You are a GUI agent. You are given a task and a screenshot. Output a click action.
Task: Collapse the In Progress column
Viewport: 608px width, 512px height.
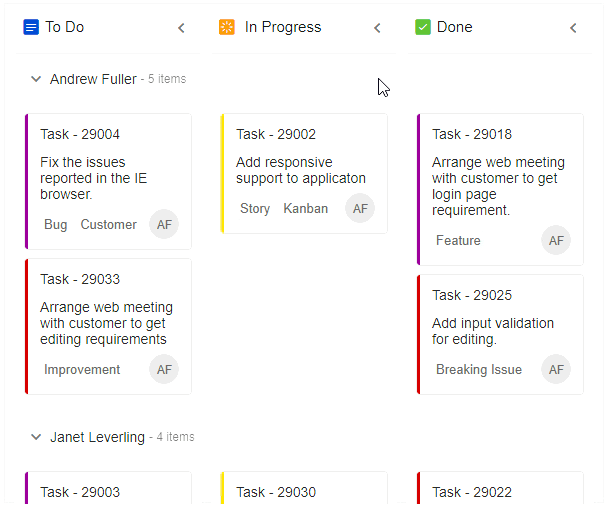coord(377,28)
